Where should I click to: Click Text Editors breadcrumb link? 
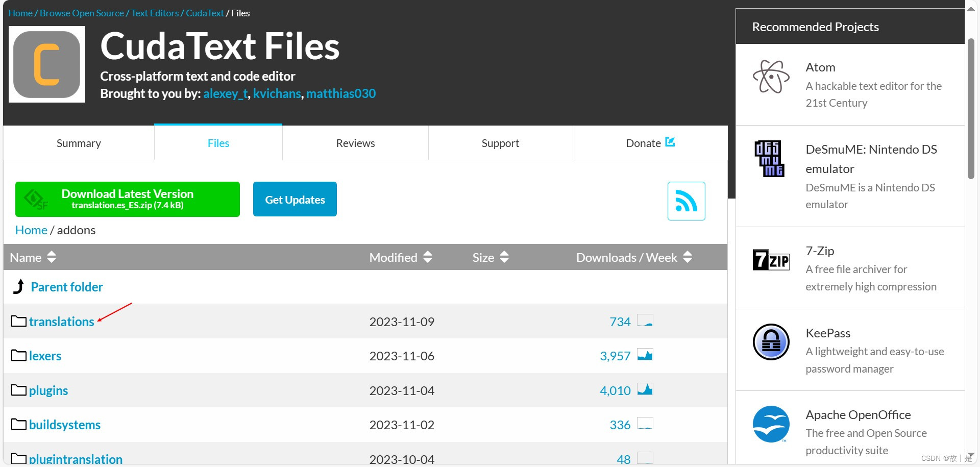coord(155,13)
